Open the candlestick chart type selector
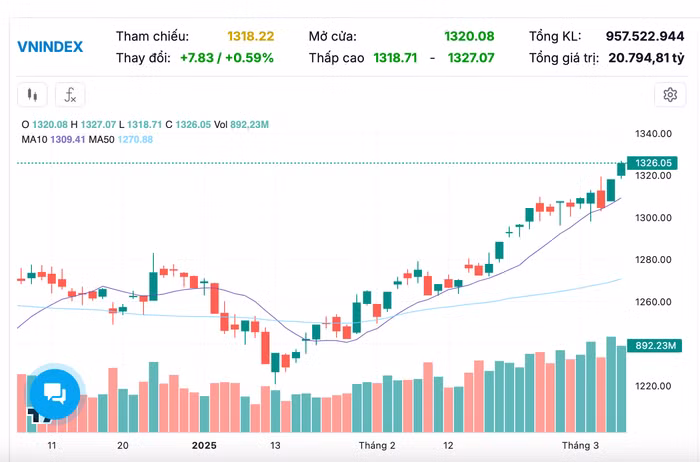 tap(33, 96)
